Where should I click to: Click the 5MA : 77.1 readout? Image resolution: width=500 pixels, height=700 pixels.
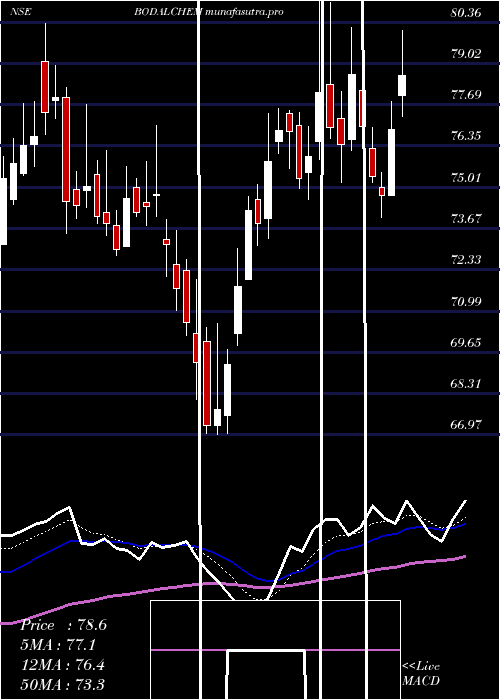click(58, 645)
